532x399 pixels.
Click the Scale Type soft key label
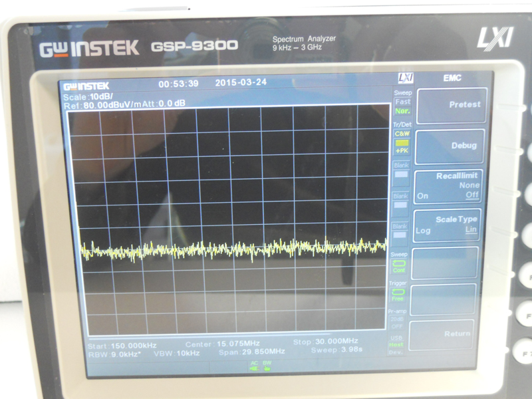(x=456, y=219)
